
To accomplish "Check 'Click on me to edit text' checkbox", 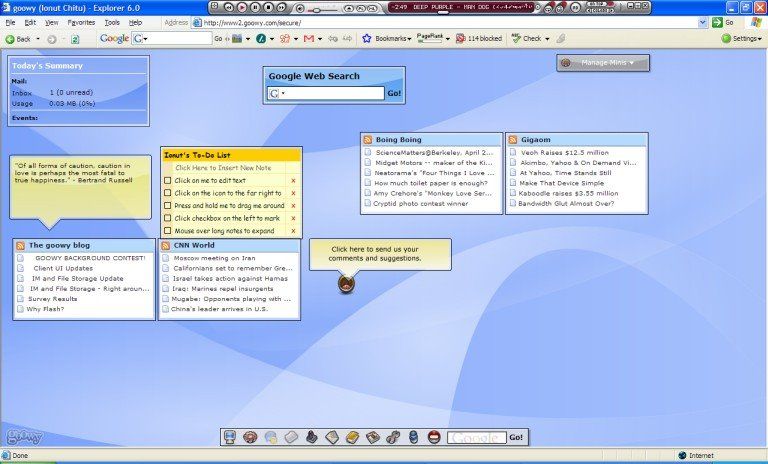I will (168, 180).
